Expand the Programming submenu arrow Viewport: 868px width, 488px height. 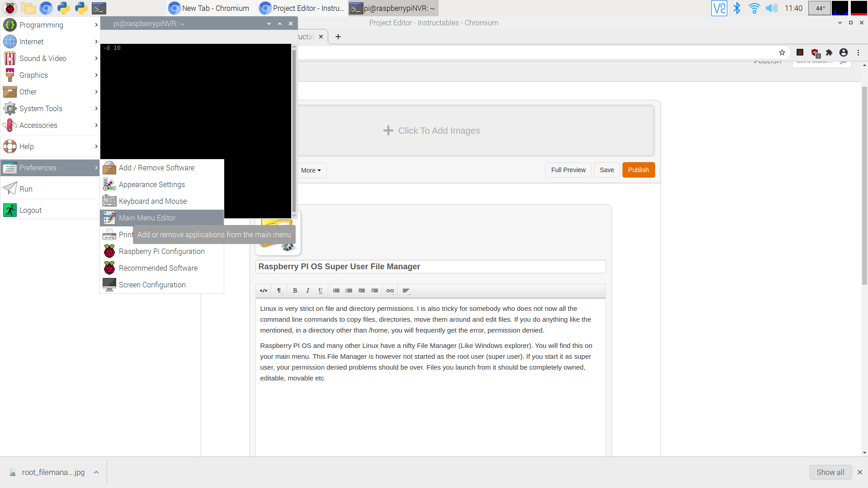(x=96, y=25)
